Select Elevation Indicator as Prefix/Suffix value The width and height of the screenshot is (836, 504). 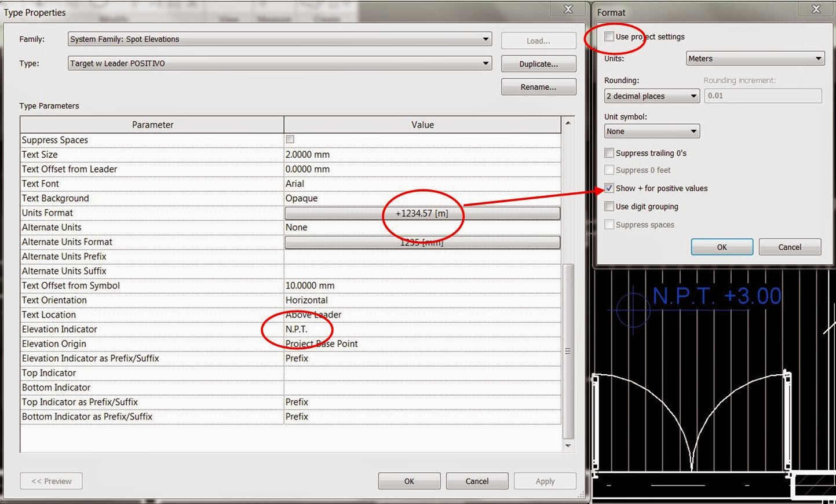pyautogui.click(x=422, y=358)
